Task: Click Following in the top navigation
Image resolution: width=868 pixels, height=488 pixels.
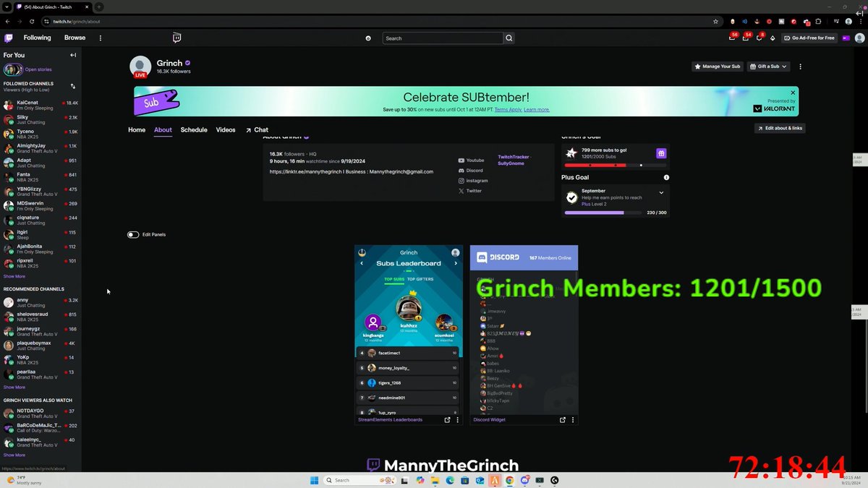Action: (x=37, y=38)
